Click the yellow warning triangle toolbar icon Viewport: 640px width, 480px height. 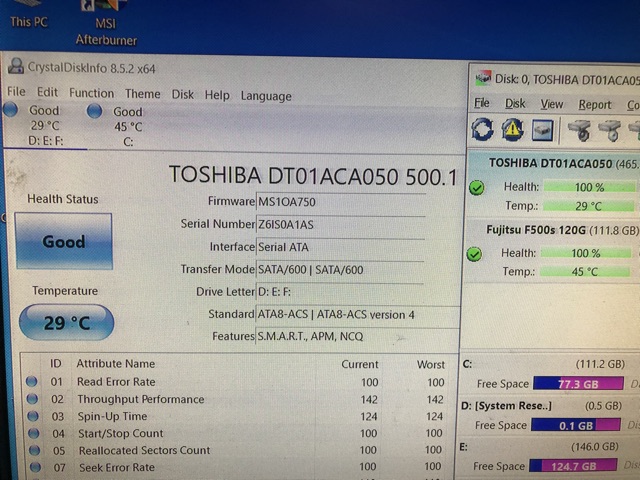pos(513,130)
